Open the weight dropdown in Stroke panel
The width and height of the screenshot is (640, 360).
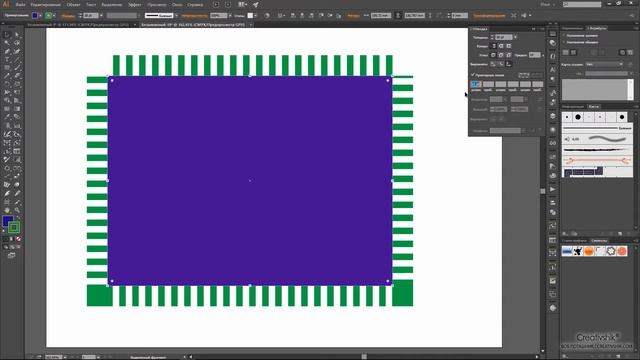pos(516,37)
